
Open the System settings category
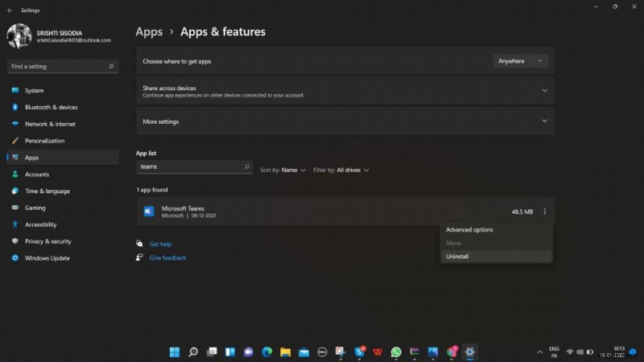(x=63, y=90)
